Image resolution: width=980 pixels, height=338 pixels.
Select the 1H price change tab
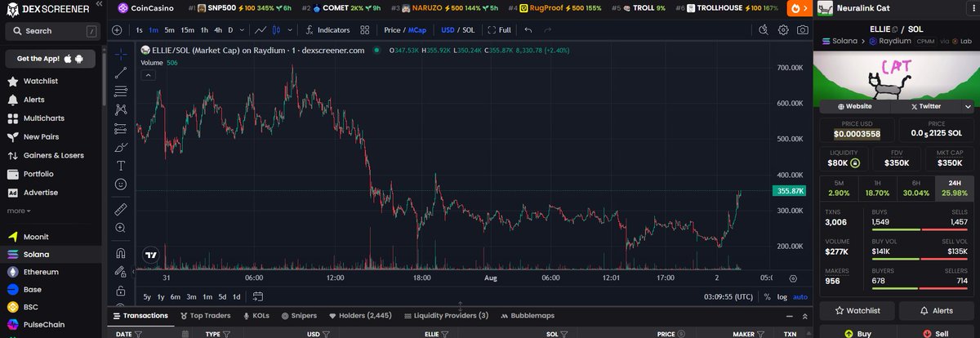click(x=877, y=188)
